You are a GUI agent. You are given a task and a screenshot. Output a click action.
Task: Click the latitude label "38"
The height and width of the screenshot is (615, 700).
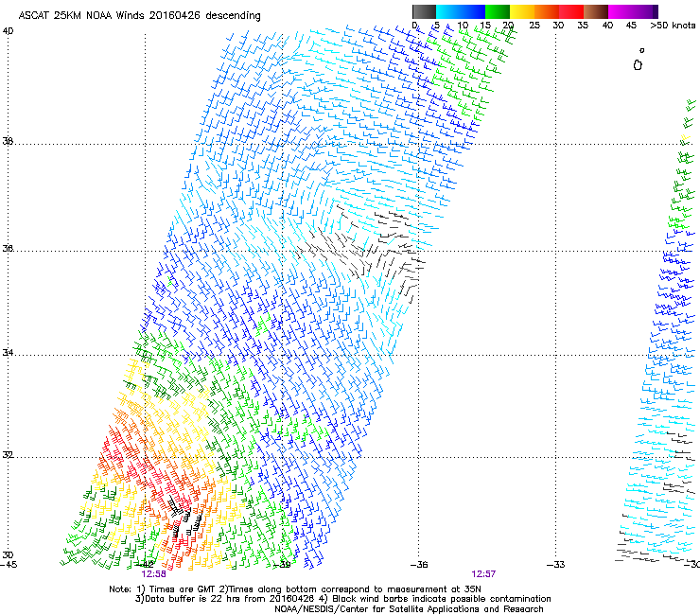pyautogui.click(x=8, y=141)
